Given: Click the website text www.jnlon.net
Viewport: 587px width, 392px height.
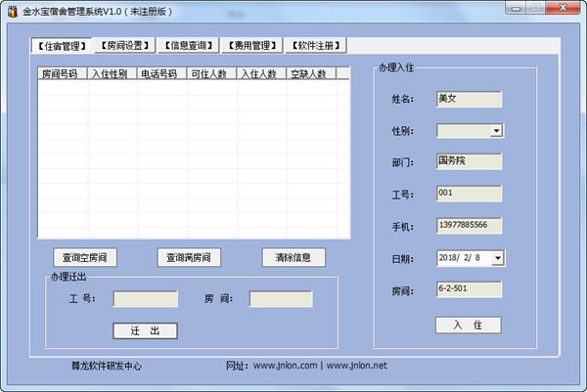Looking at the screenshot, I should 357,366.
